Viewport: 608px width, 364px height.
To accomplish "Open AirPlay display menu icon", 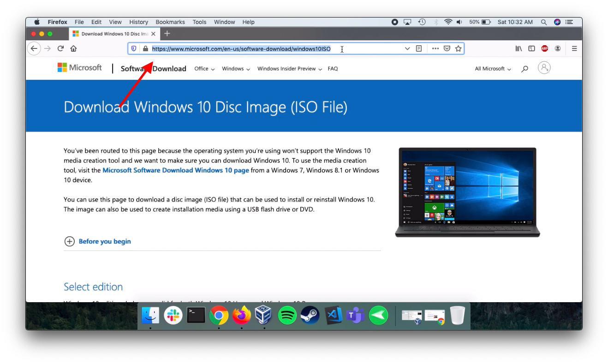I will [407, 22].
